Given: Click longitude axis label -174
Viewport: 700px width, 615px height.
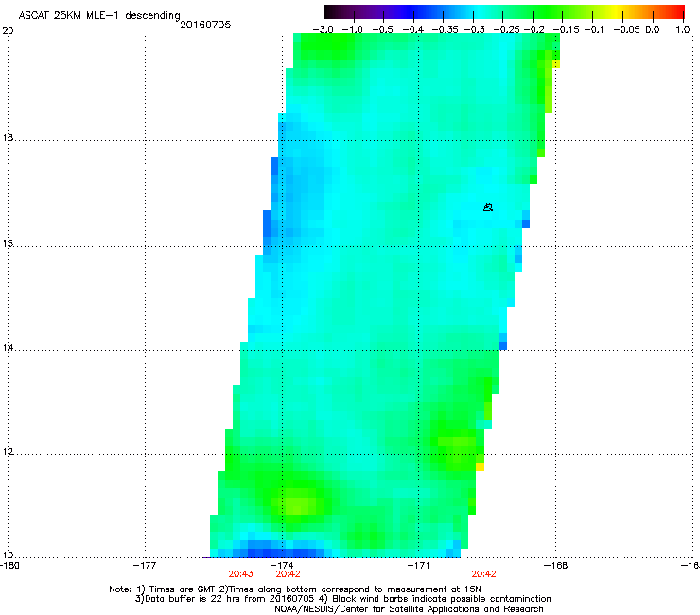Looking at the screenshot, I should (283, 565).
